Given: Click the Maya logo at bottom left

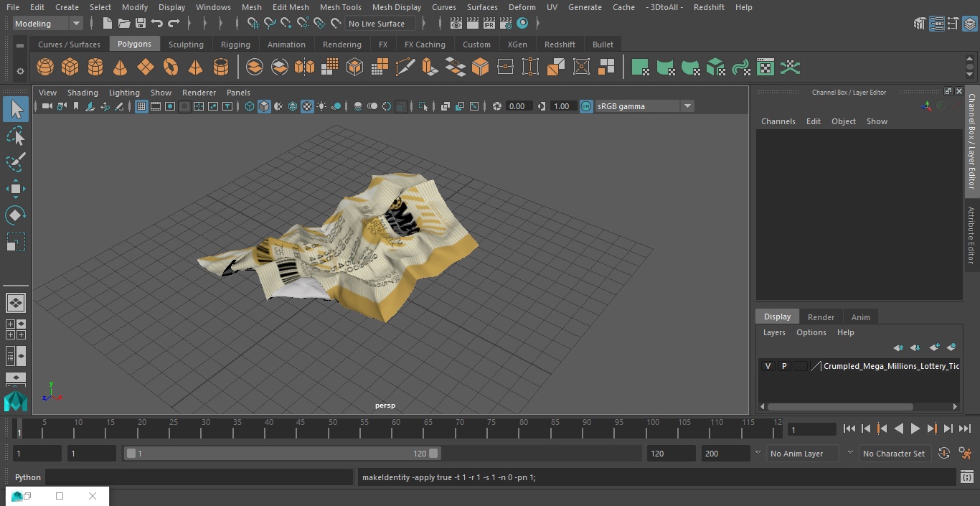Looking at the screenshot, I should [x=16, y=401].
